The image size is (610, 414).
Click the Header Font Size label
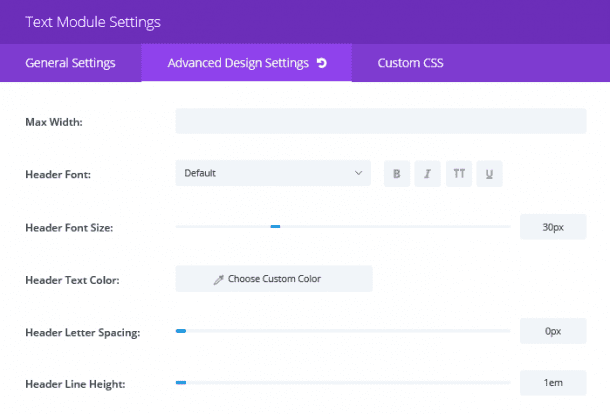(x=69, y=228)
